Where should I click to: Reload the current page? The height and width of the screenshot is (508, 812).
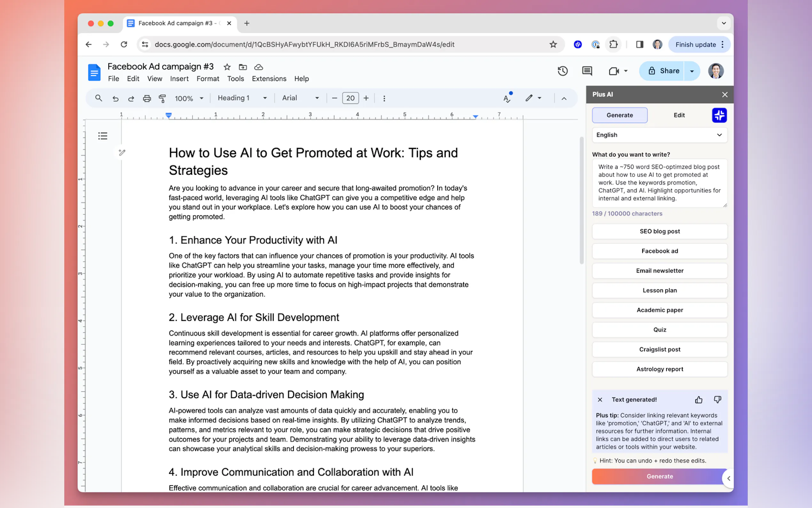coord(124,44)
